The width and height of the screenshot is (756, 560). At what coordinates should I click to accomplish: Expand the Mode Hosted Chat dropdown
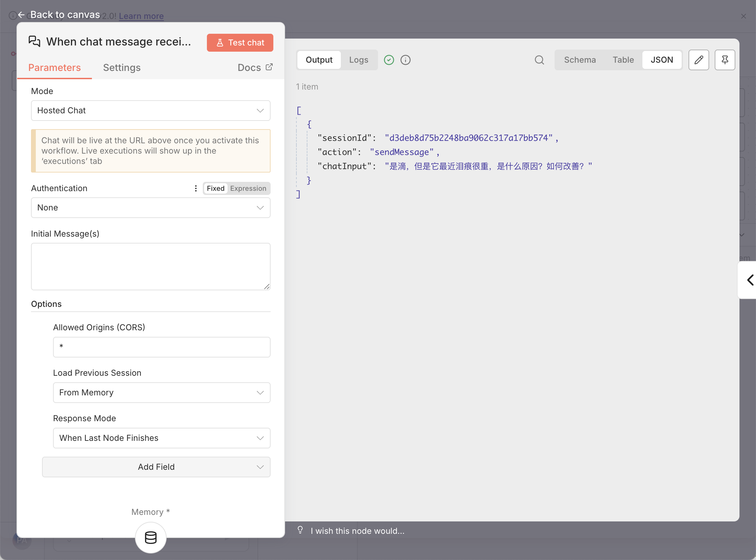click(151, 111)
